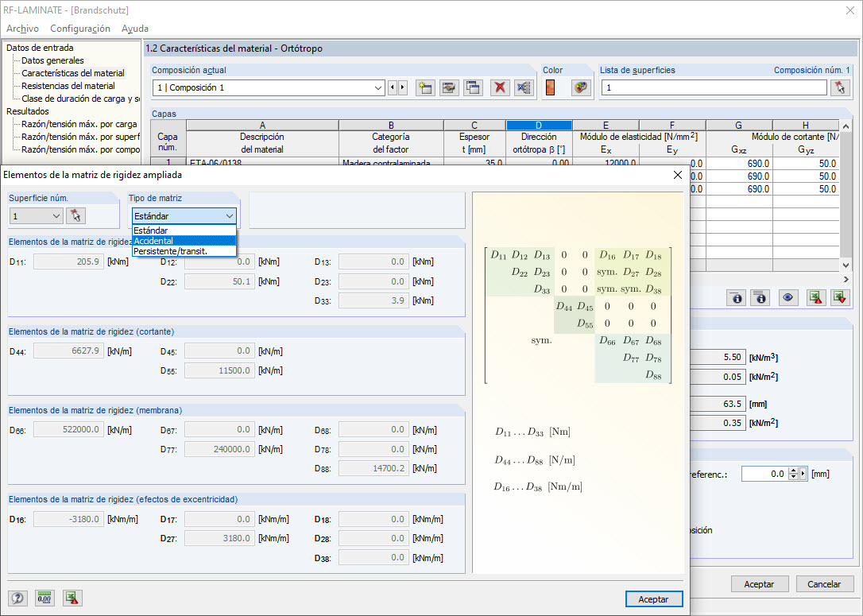Image resolution: width=863 pixels, height=616 pixels.
Task: Select Razón/tensión máx. por superf item
Action: click(80, 137)
